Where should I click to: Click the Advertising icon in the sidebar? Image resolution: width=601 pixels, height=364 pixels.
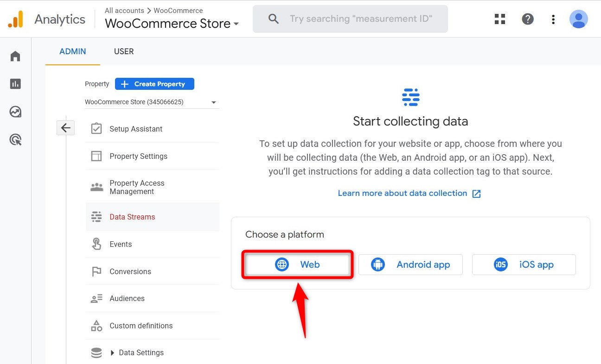pyautogui.click(x=15, y=139)
